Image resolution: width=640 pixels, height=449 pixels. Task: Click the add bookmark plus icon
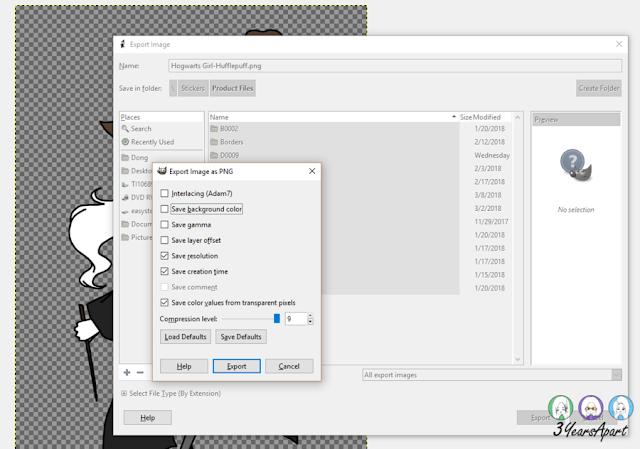(127, 372)
